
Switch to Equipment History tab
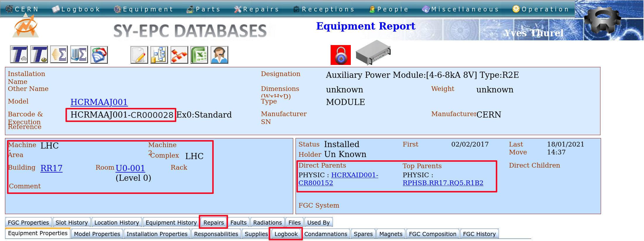pyautogui.click(x=171, y=222)
